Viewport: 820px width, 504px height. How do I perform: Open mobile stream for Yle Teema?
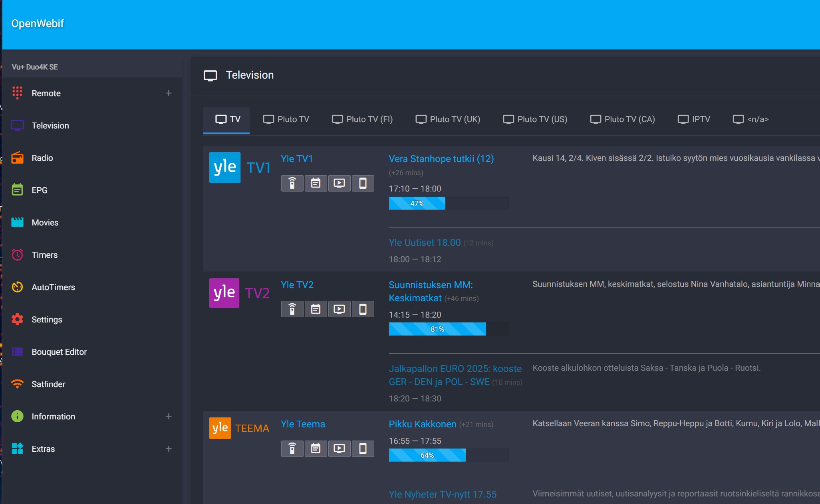point(363,449)
